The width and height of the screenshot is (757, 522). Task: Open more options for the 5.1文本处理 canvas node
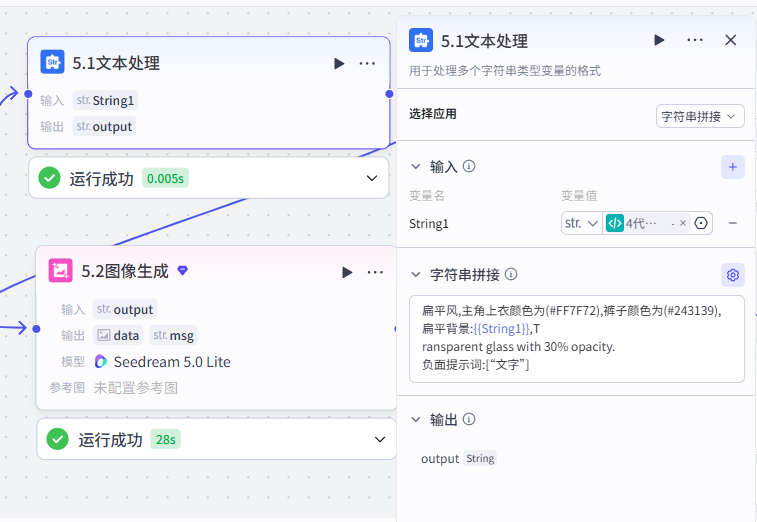tap(367, 63)
